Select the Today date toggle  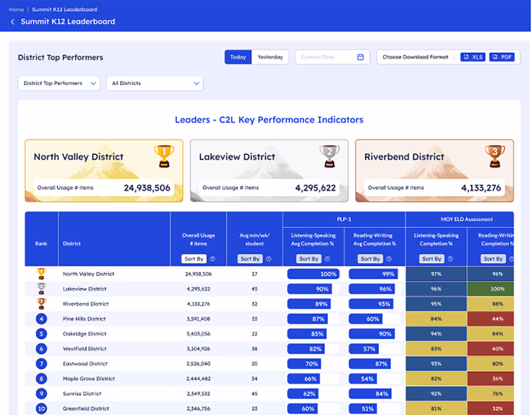(238, 57)
